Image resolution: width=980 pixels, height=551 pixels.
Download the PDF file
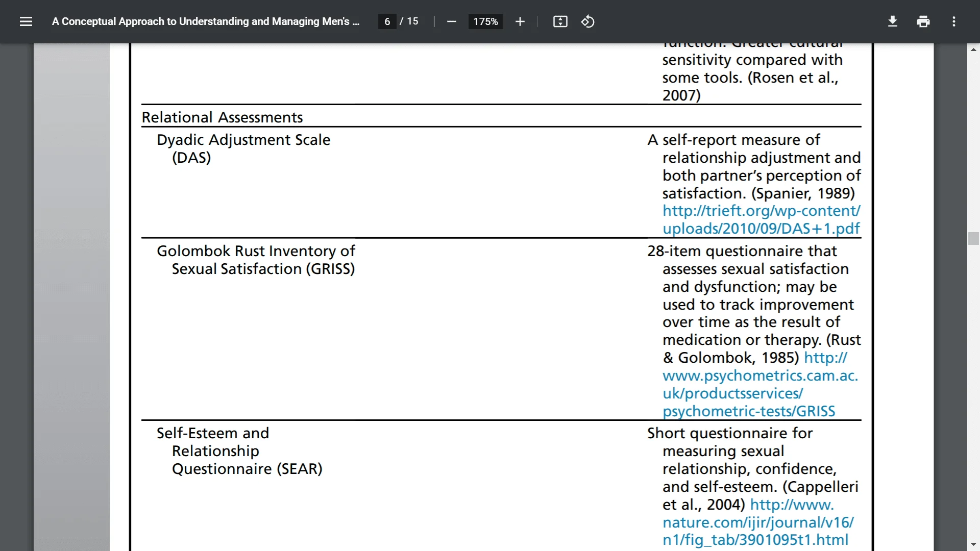892,21
